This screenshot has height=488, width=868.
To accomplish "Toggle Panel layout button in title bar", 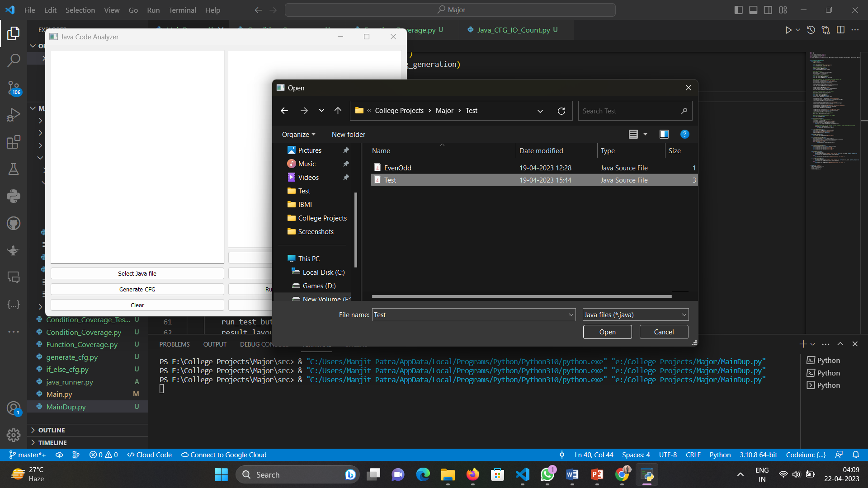I will point(753,10).
